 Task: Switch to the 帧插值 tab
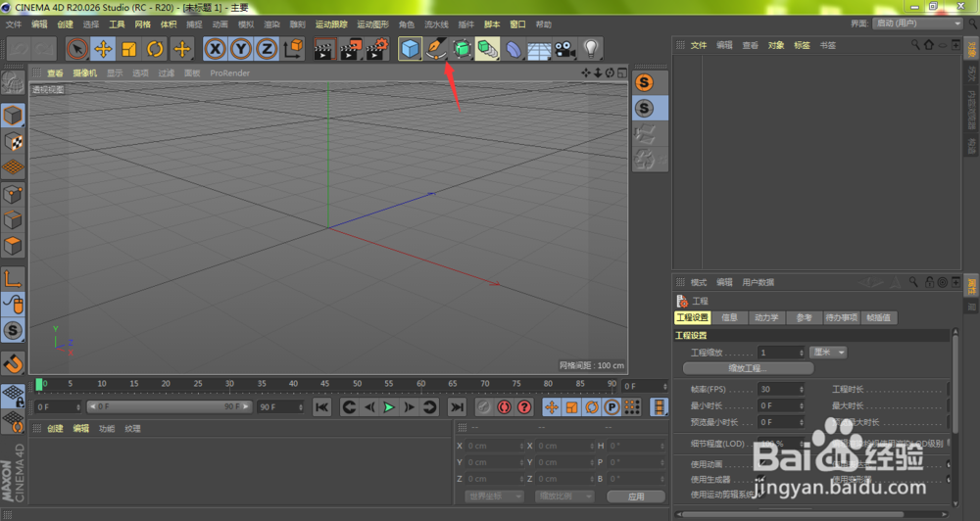coord(879,318)
